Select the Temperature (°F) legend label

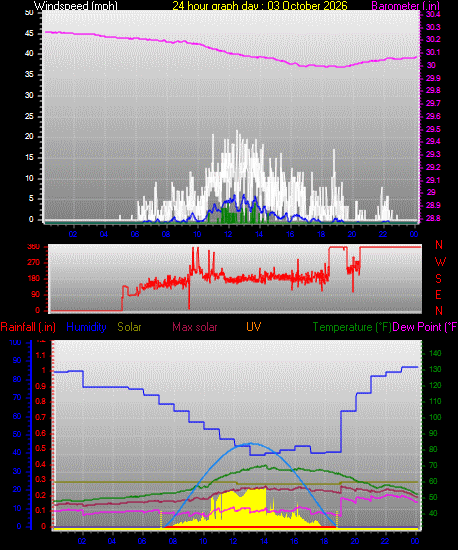coord(352,327)
